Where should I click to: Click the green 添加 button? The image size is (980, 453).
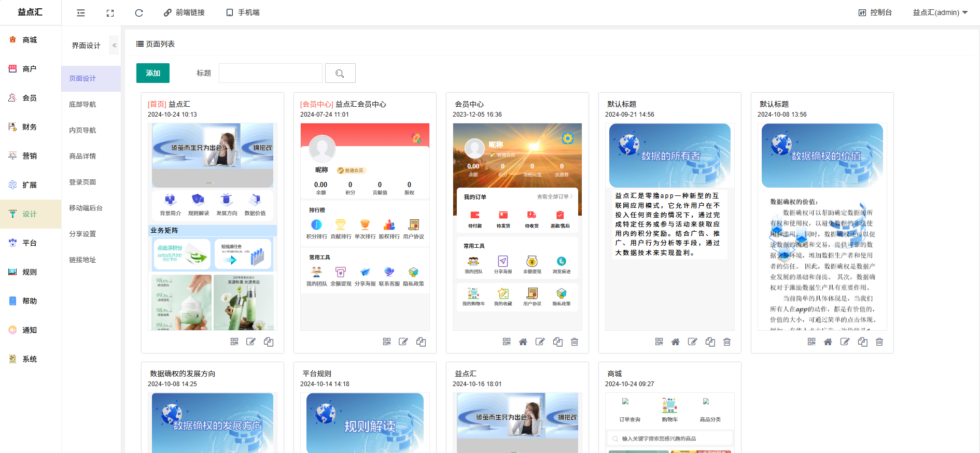(153, 73)
